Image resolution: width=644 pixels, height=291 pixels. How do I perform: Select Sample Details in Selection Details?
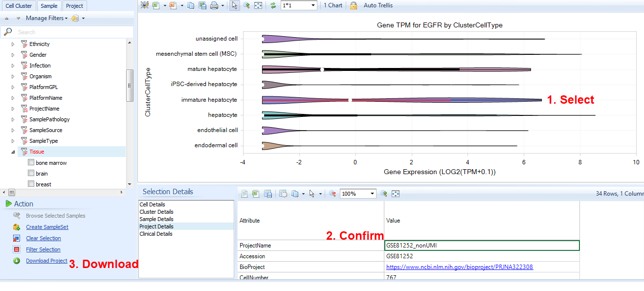tap(156, 219)
